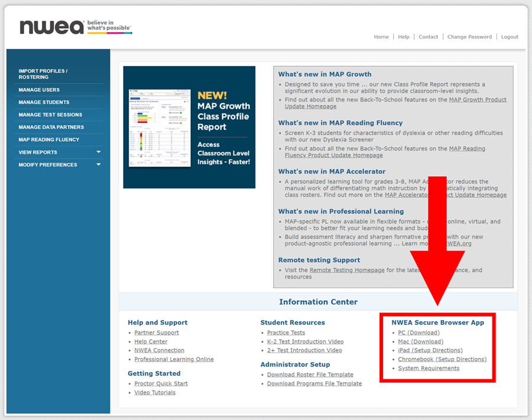Open Manage Students from the sidebar
The width and height of the screenshot is (532, 420).
pos(44,102)
